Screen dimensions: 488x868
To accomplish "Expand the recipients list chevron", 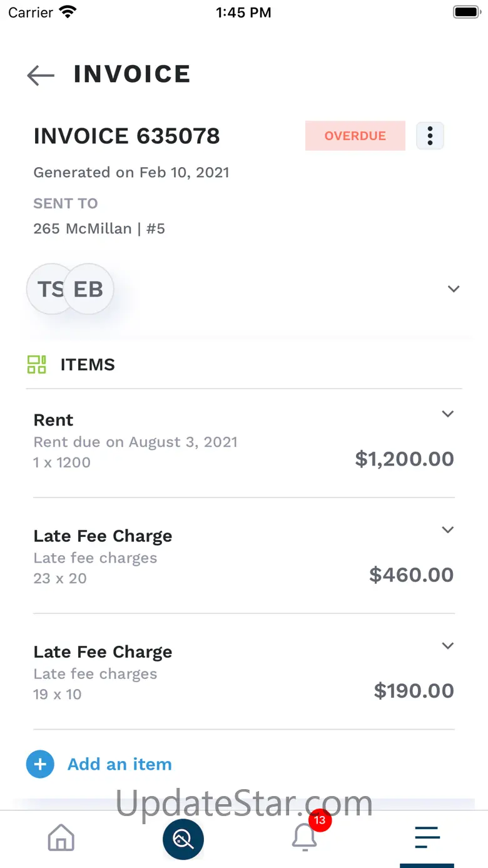I will tap(454, 289).
